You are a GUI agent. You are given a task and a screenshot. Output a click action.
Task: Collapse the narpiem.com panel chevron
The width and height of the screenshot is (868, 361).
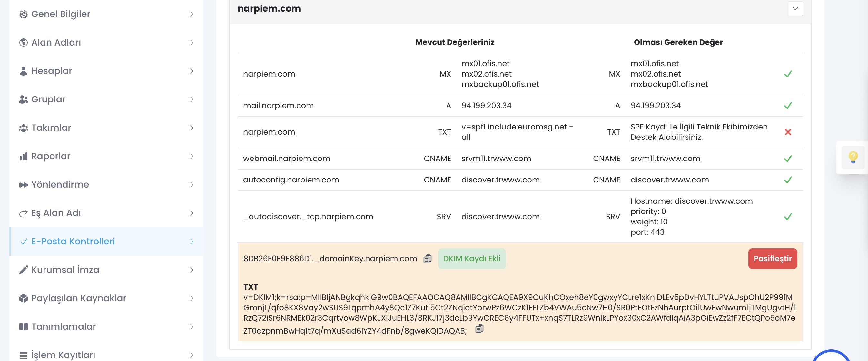[x=795, y=9]
